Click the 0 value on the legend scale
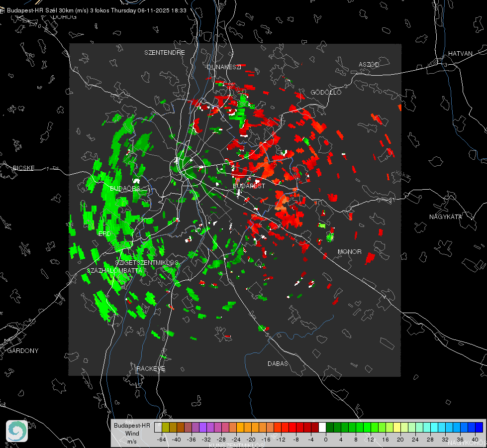The height and width of the screenshot is (448, 487). 326,440
